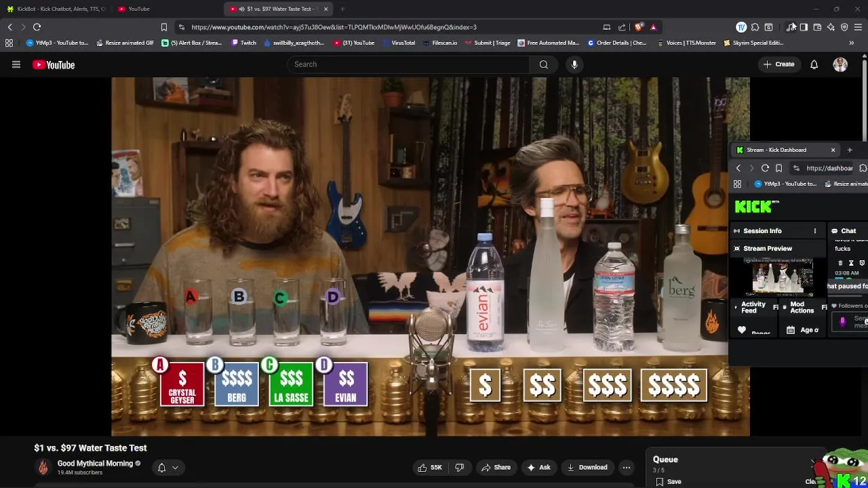Open the YouTube hamburger guide menu

pos(16,64)
